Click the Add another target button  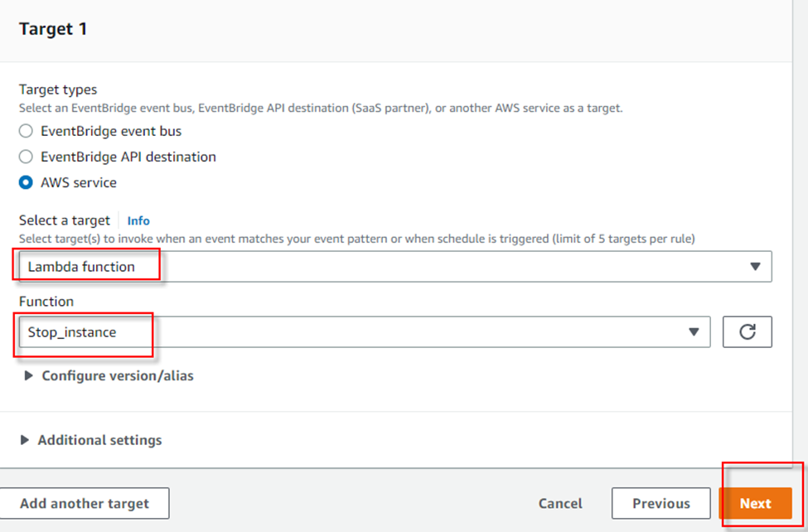click(84, 503)
